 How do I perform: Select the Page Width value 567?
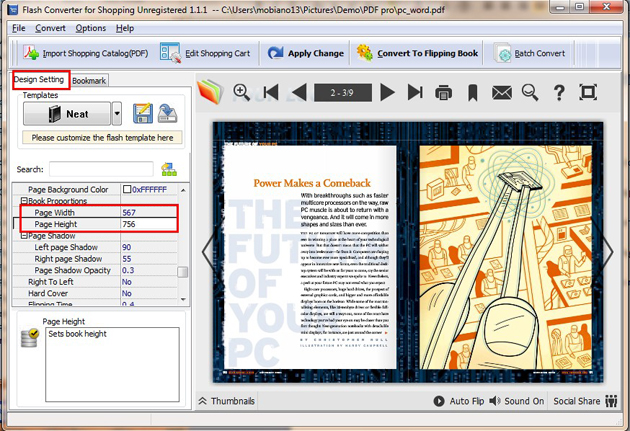tap(149, 212)
